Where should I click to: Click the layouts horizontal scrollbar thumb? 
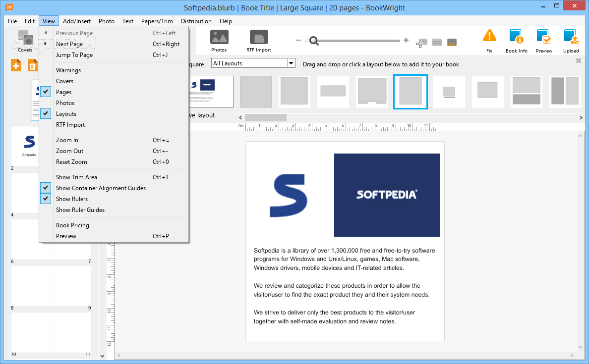(x=266, y=117)
